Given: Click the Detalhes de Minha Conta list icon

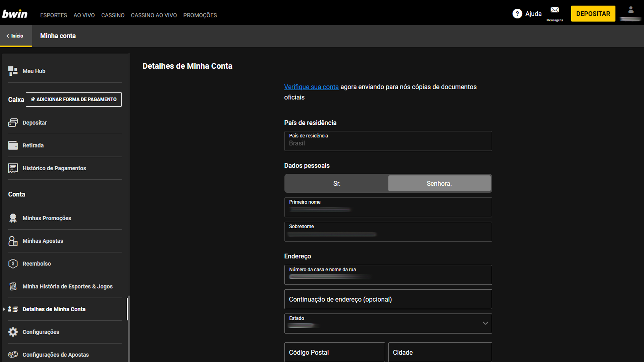Looking at the screenshot, I should click(x=13, y=309).
